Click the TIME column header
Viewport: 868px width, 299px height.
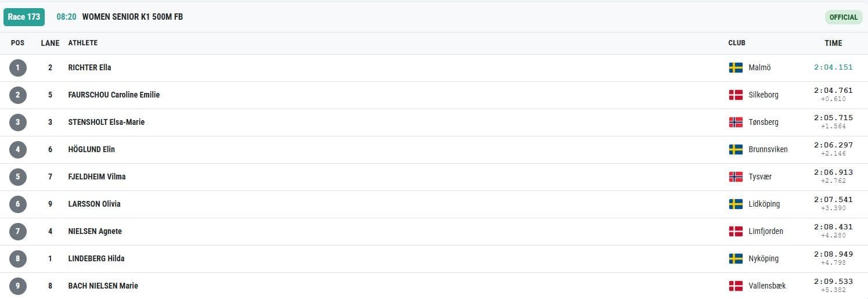tap(833, 43)
